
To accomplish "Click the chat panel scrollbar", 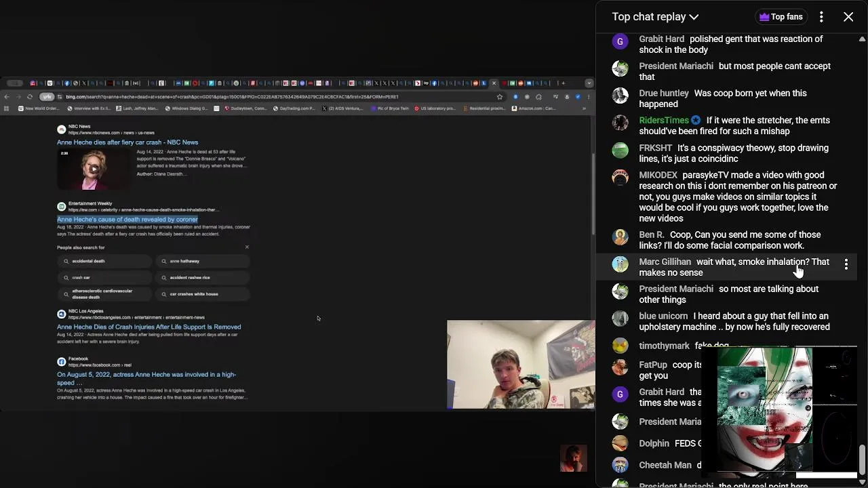I will [x=863, y=461].
